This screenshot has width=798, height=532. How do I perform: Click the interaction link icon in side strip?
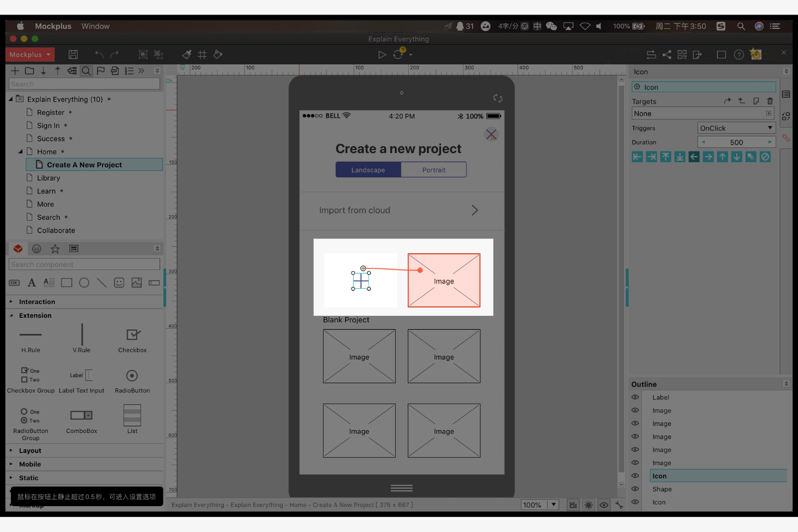[786, 137]
